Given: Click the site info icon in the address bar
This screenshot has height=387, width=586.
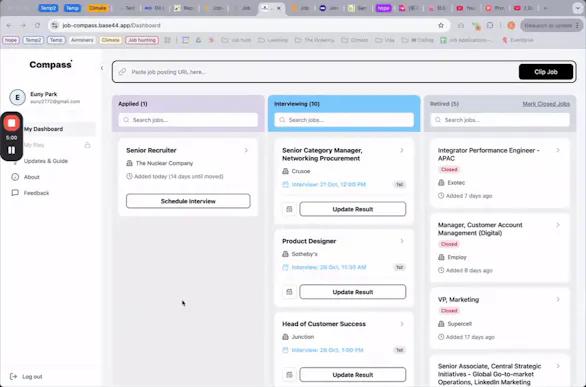Looking at the screenshot, I should (55, 25).
